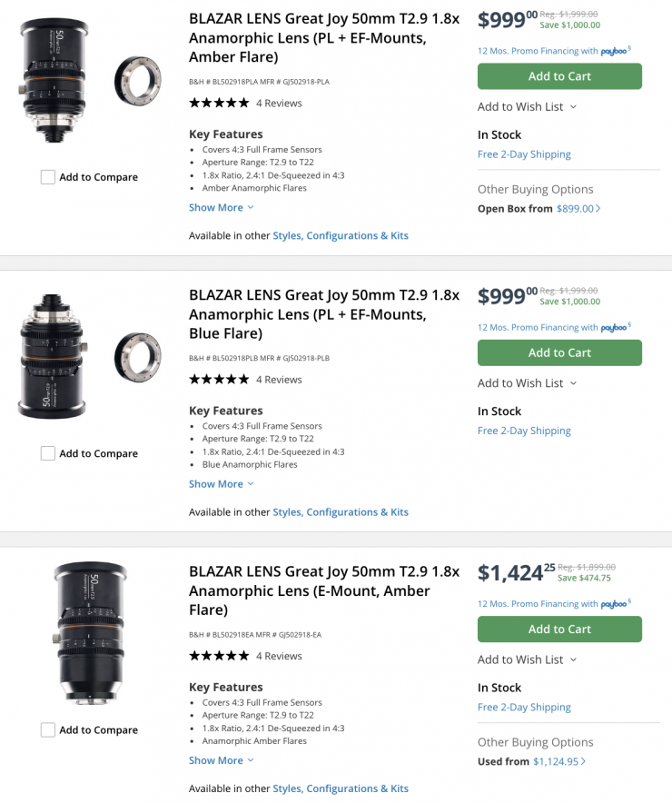Open Add to Wish List dropdown, first listing
Viewport: 672px width, 803px height.
tap(527, 106)
